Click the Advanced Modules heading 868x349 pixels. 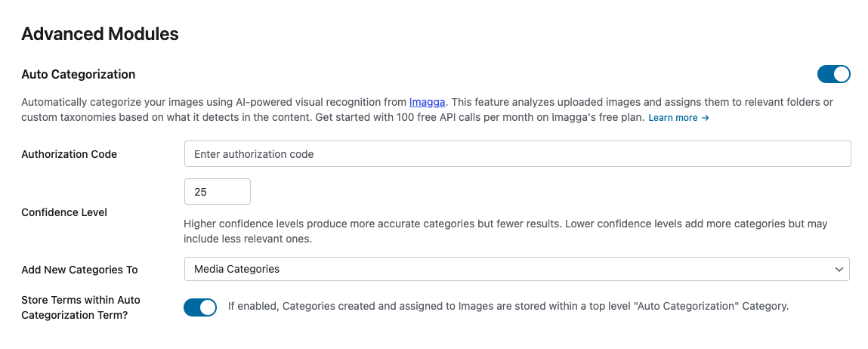click(100, 34)
